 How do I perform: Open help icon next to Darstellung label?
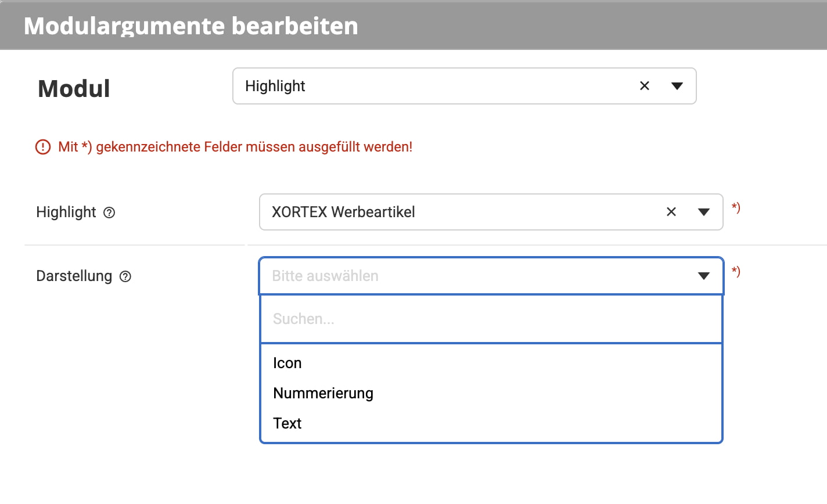click(125, 276)
